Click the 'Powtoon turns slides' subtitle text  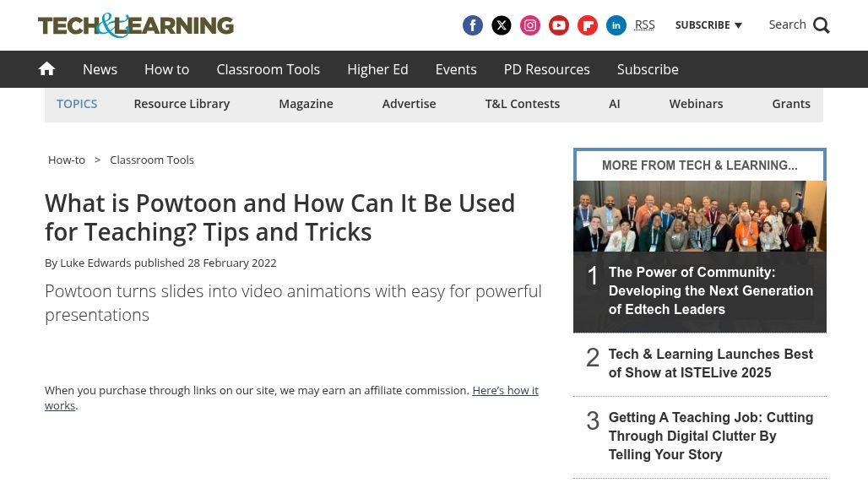pyautogui.click(x=293, y=302)
